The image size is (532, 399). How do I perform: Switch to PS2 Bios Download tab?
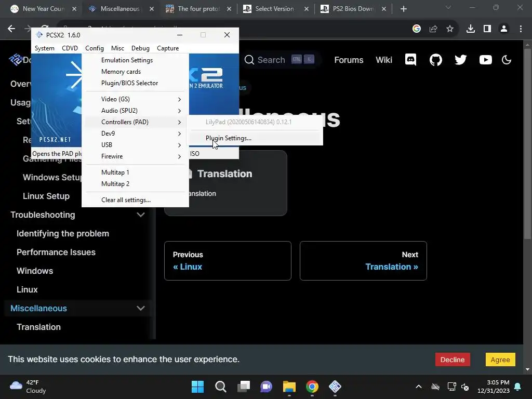[x=353, y=9]
